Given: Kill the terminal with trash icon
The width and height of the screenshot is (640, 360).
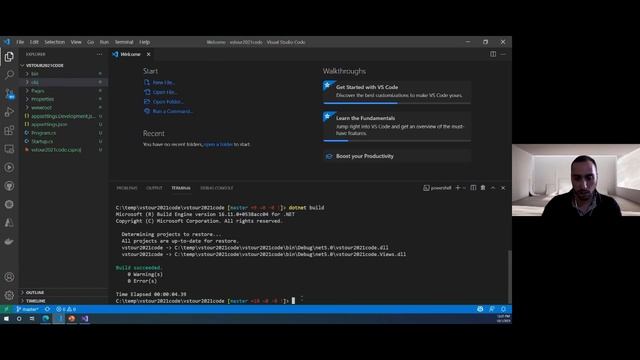Looking at the screenshot, I should pos(483,188).
